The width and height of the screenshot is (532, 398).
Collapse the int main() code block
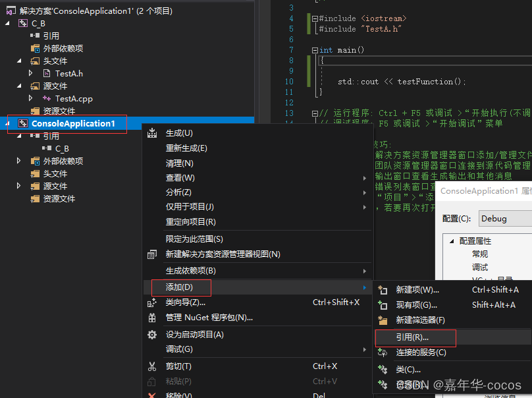(315, 50)
